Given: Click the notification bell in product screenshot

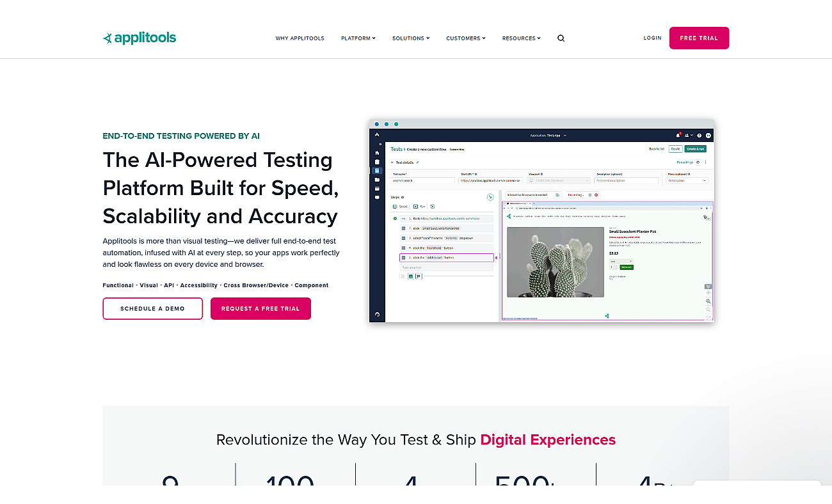Looking at the screenshot, I should click(678, 136).
